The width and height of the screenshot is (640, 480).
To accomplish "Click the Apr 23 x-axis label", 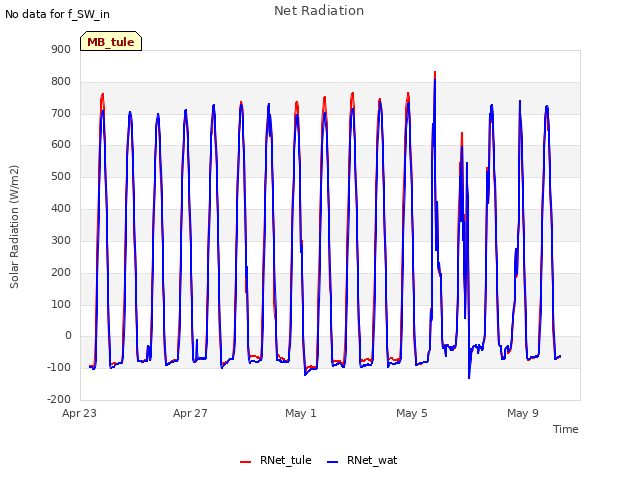I will point(80,413).
